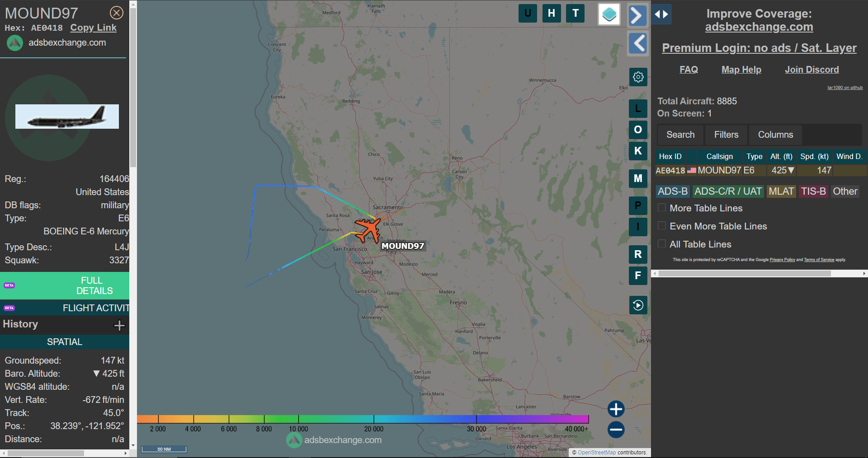Image resolution: width=868 pixels, height=458 pixels.
Task: Click the left chevron sidebar button
Action: click(x=638, y=43)
